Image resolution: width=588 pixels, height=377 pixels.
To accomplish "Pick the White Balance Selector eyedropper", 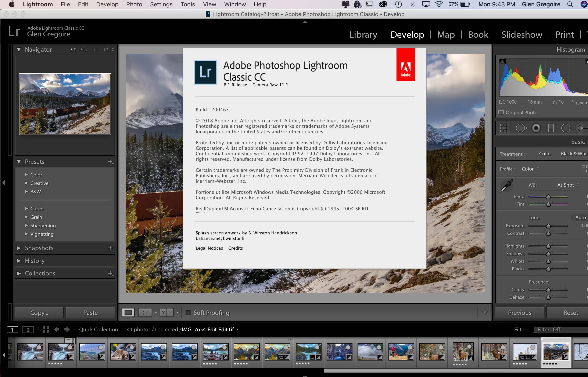I will click(506, 186).
